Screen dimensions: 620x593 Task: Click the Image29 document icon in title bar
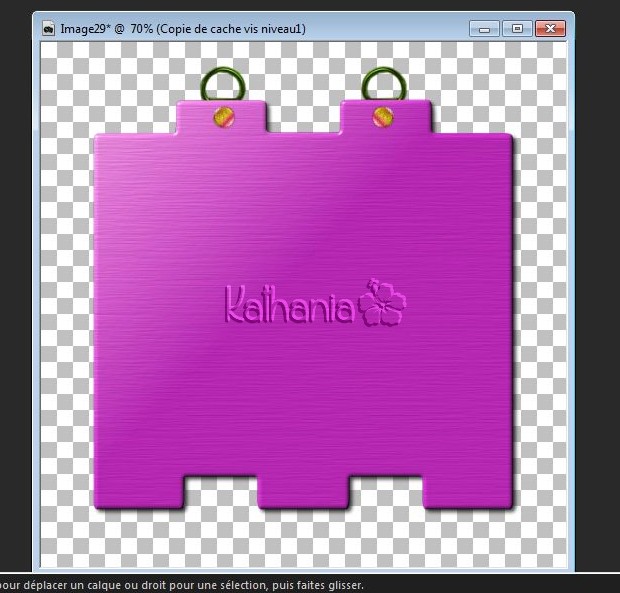coord(49,29)
